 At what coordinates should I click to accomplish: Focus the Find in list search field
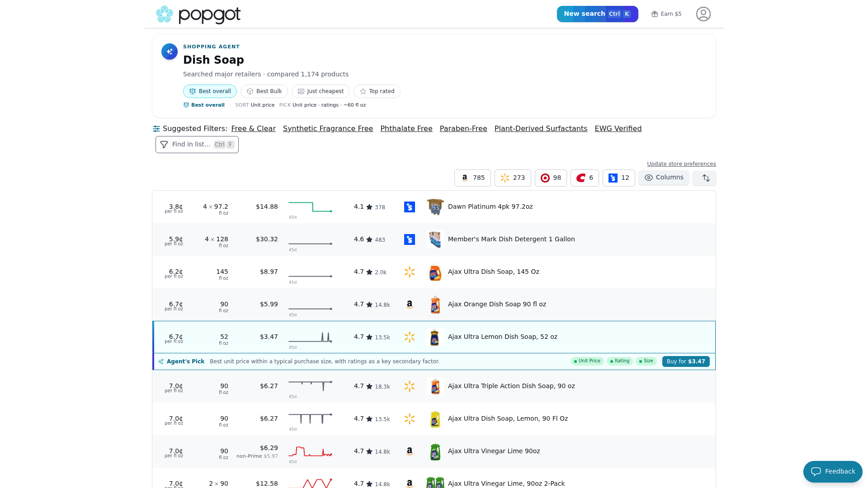(x=197, y=145)
